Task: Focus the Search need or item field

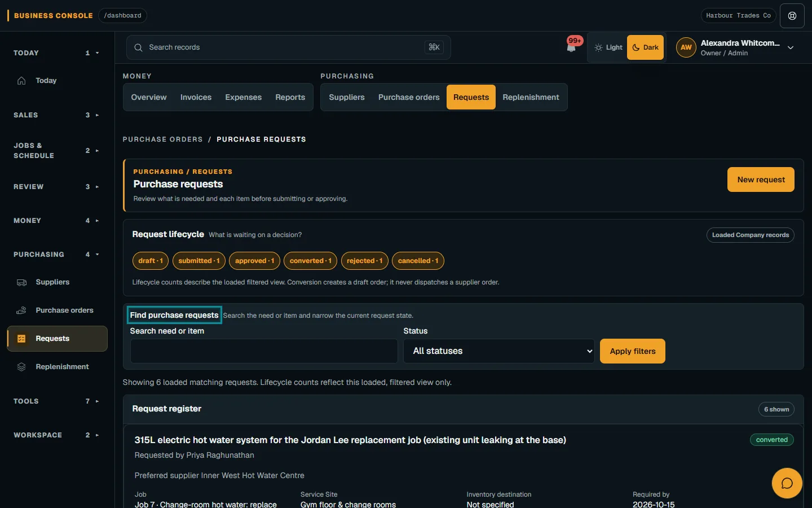Action: pos(264,351)
